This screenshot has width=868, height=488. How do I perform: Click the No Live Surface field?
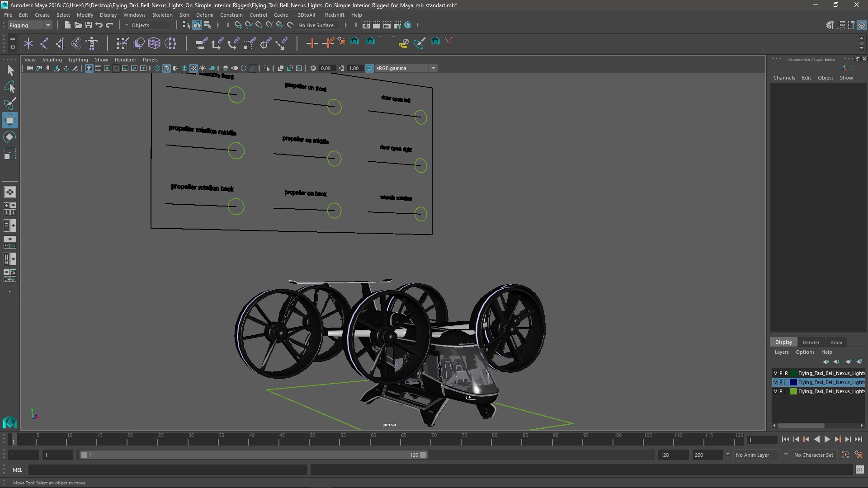click(x=319, y=25)
